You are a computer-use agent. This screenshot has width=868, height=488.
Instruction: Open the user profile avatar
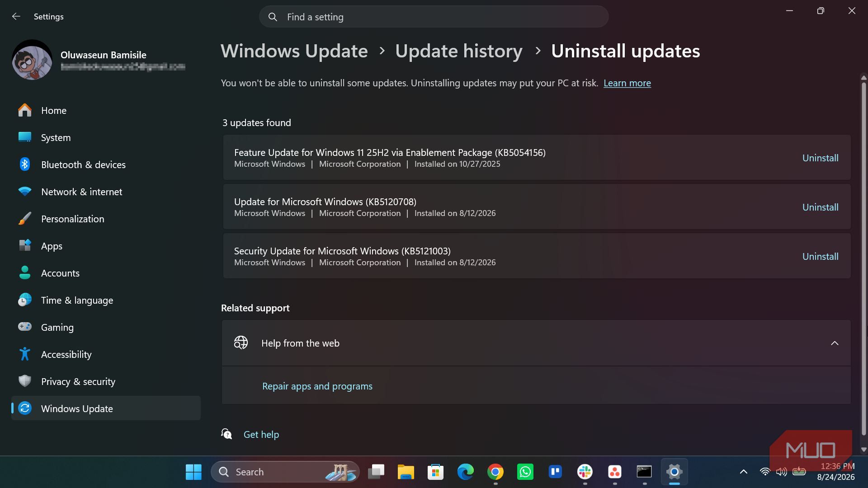pyautogui.click(x=32, y=60)
